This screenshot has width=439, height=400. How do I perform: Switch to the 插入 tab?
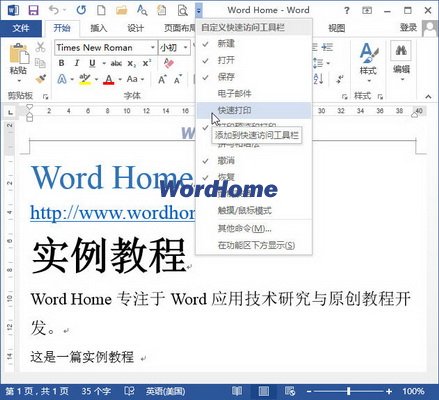99,28
